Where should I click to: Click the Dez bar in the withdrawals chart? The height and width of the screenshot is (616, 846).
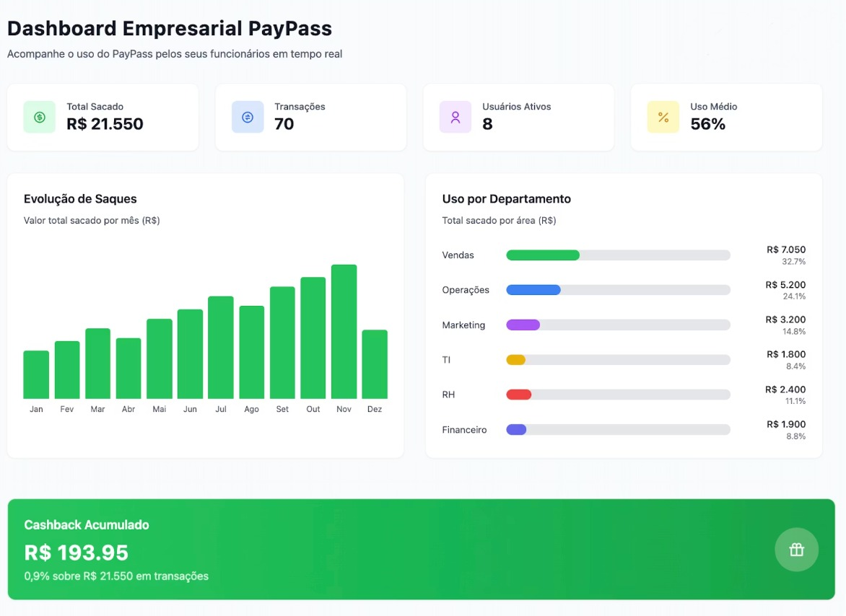point(375,364)
